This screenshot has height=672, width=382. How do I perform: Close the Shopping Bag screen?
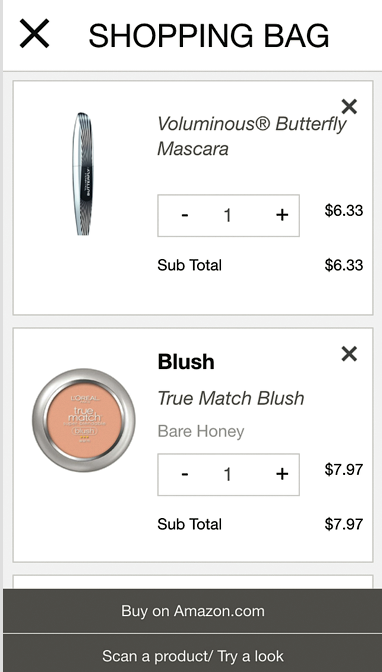coord(34,33)
